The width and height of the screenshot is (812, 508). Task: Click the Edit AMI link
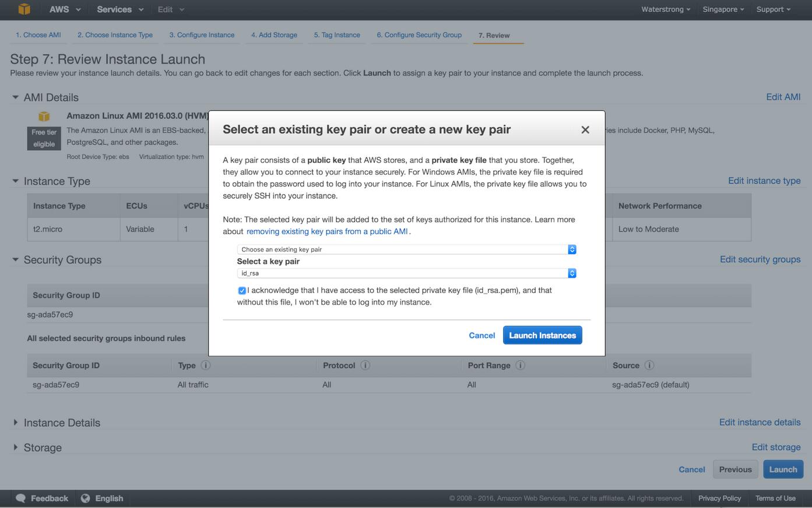coord(783,97)
